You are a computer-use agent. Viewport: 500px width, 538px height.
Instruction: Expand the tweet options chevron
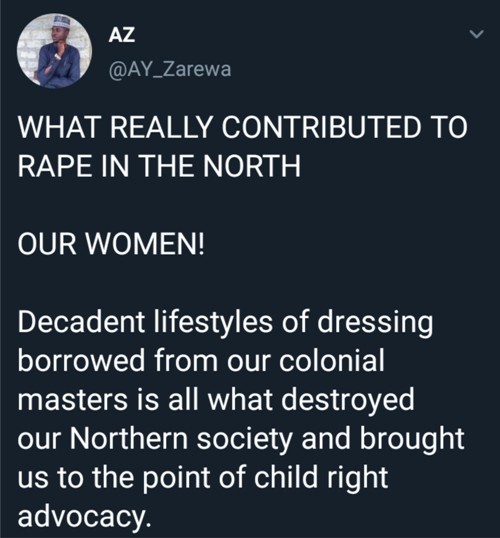coord(477,34)
